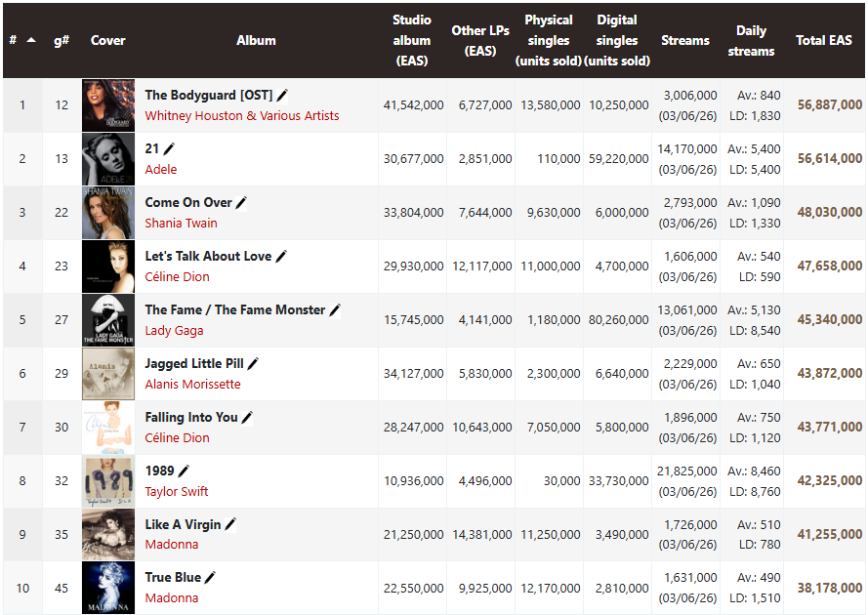Open Like A Virgin cover thumbnail
Viewport: 868px width, 615px height.
[x=108, y=535]
